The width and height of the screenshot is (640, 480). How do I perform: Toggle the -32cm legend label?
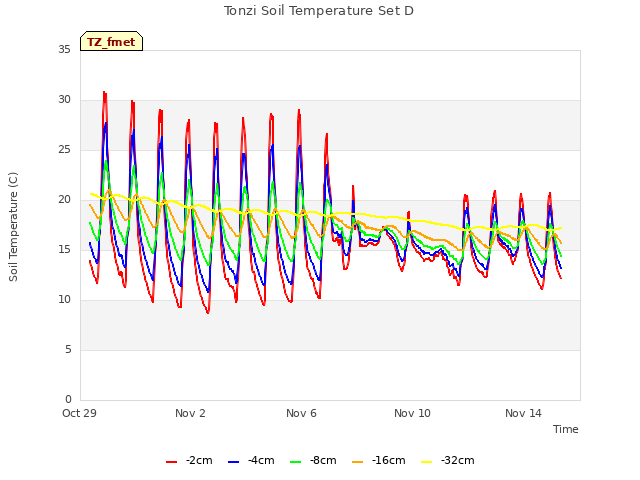tap(458, 460)
